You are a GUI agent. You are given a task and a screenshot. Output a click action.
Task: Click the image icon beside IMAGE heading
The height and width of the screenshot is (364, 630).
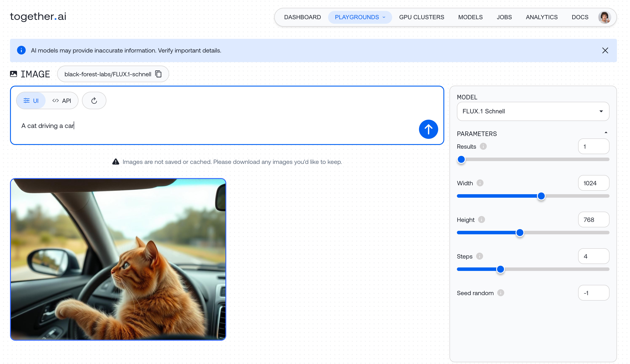pyautogui.click(x=14, y=74)
